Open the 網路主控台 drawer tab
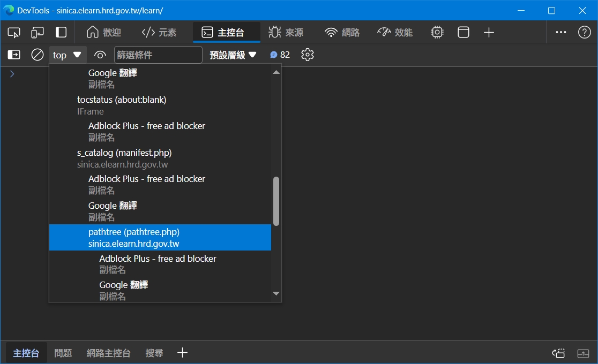 point(108,353)
